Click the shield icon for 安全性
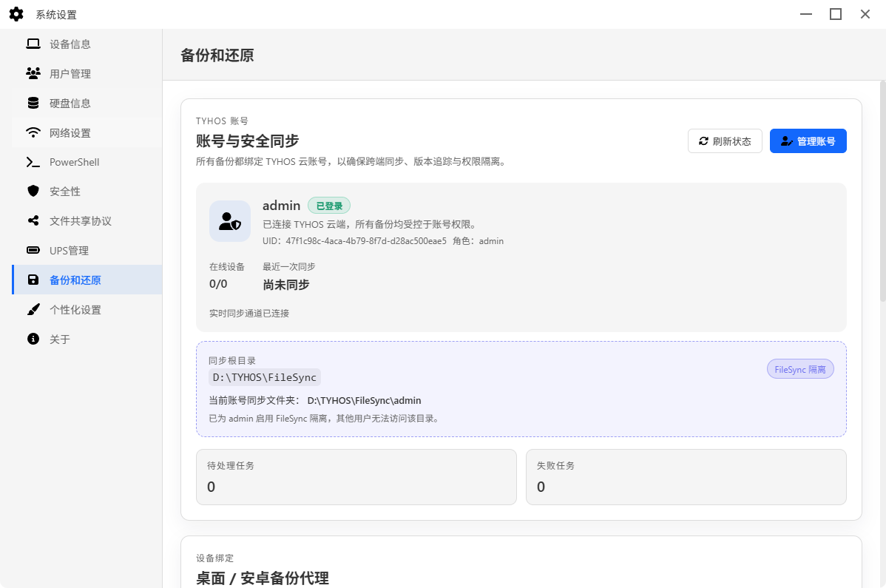 (x=33, y=191)
